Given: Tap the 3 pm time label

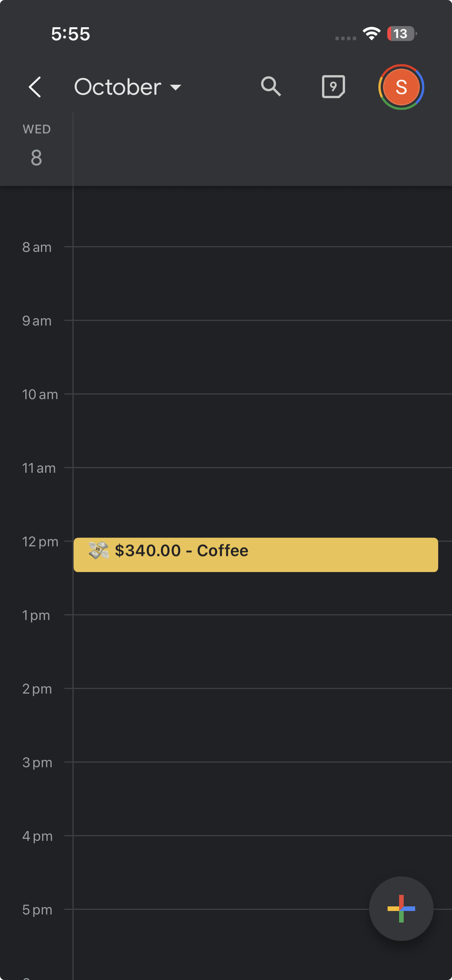Looking at the screenshot, I should 37,763.
